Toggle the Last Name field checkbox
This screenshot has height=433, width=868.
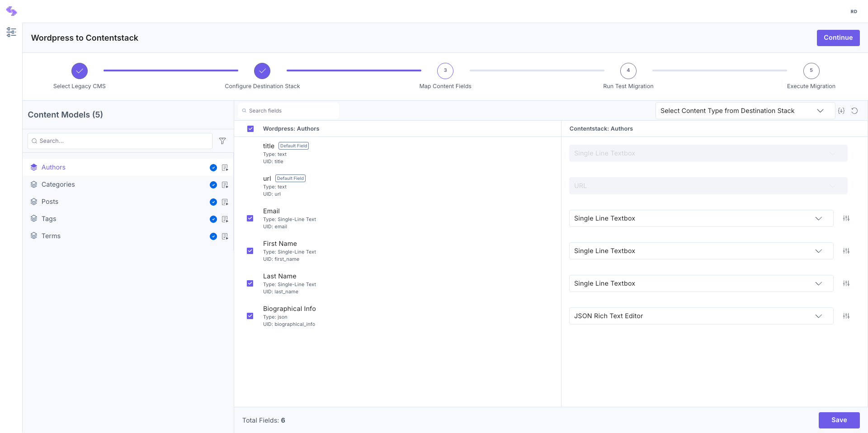pyautogui.click(x=250, y=283)
